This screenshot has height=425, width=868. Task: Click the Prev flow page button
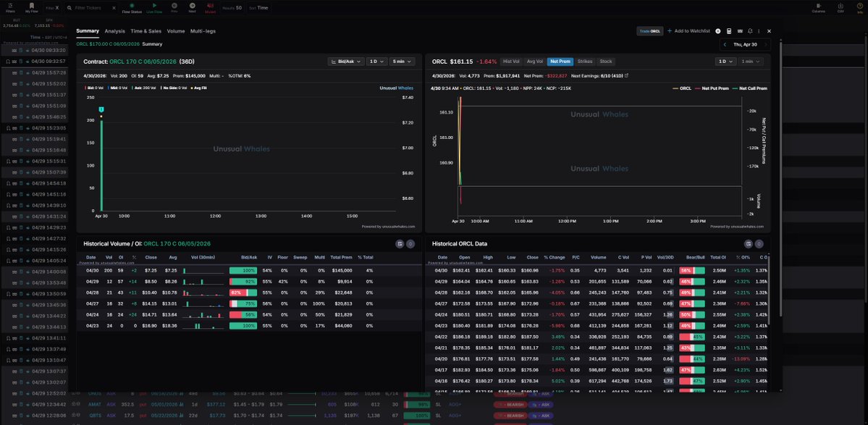point(174,8)
